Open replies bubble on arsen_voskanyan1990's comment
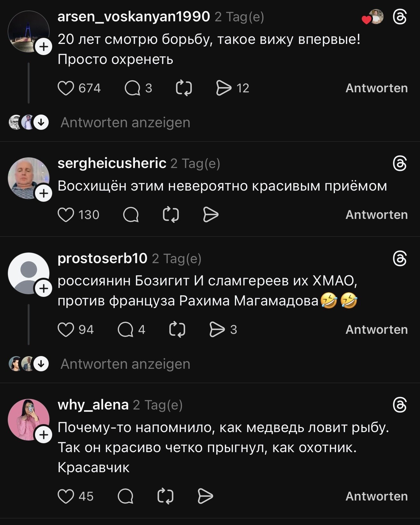 [132, 88]
